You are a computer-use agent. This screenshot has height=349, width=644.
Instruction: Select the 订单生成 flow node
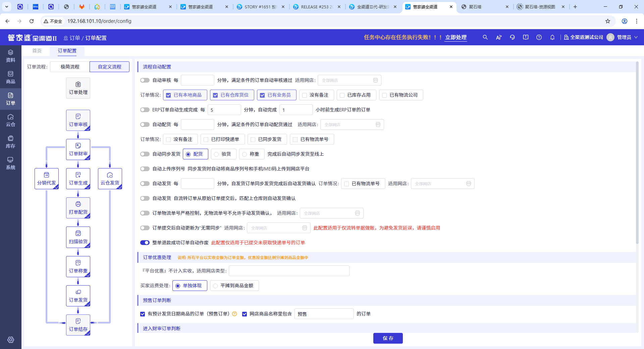tap(78, 179)
